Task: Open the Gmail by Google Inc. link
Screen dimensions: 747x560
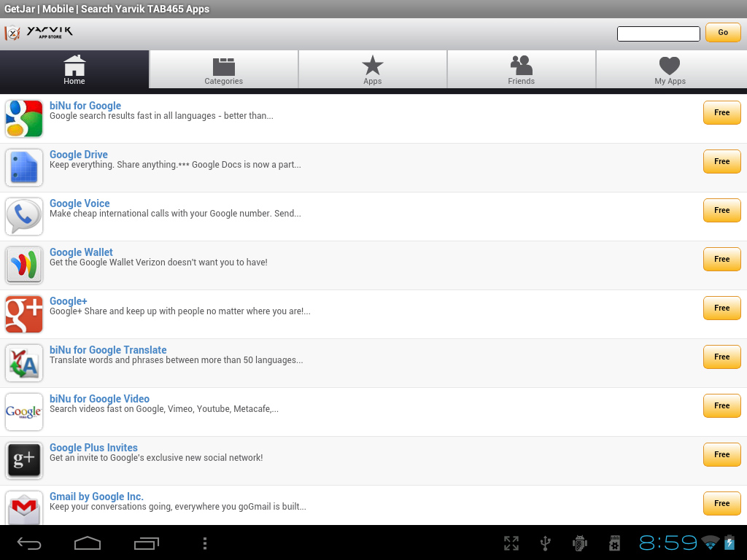Action: coord(96,496)
